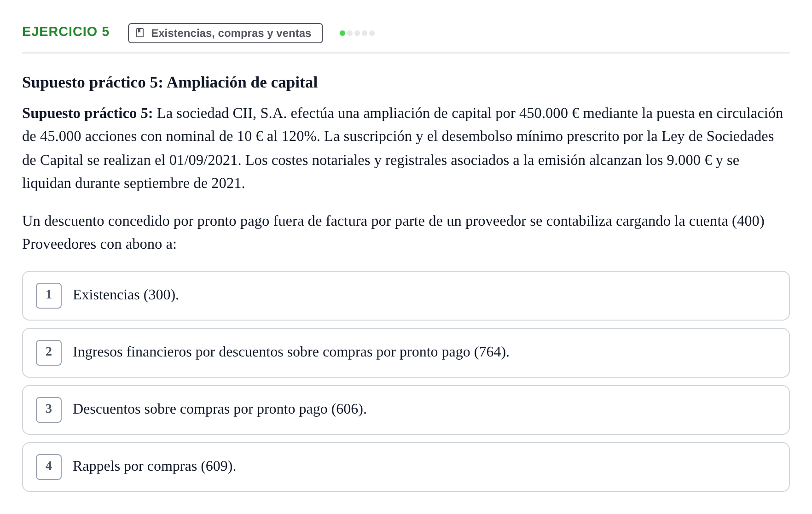Image resolution: width=812 pixels, height=514 pixels.
Task: Click the green progress dots indicator
Action: pos(357,33)
